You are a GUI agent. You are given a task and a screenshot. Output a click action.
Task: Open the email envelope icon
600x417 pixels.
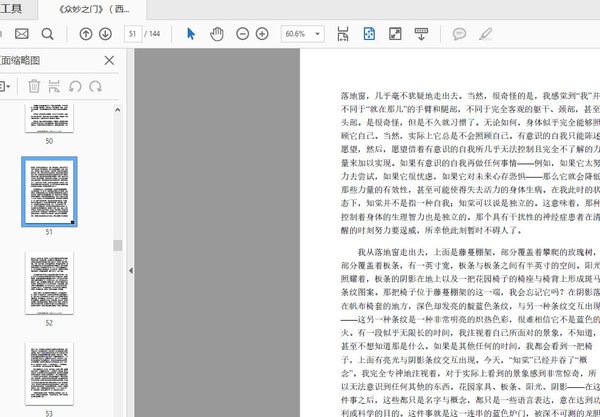(x=22, y=34)
